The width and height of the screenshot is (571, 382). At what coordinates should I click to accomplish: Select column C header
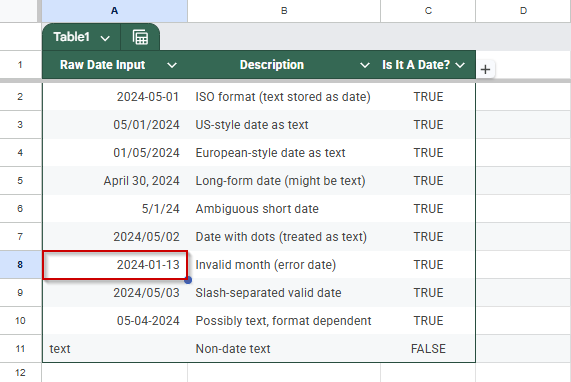428,11
